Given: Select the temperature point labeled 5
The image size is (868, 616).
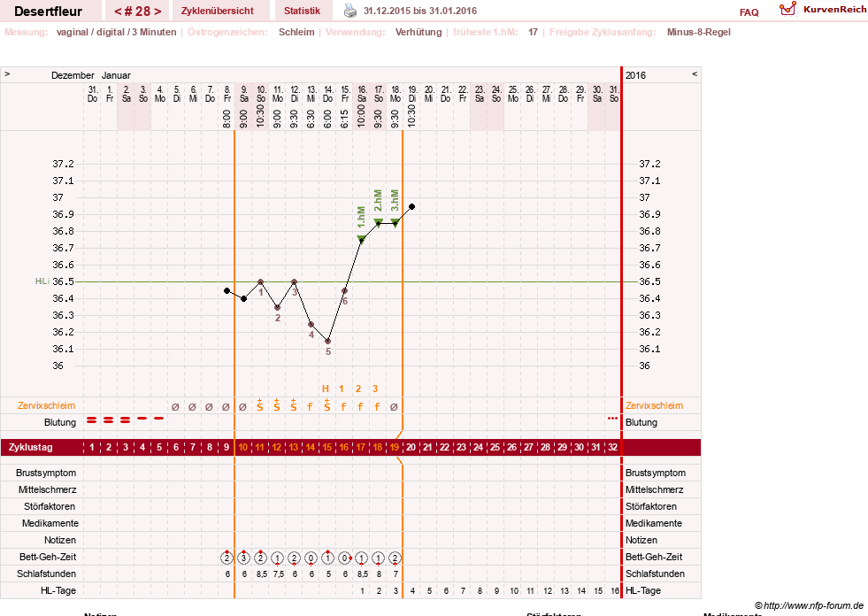Looking at the screenshot, I should [x=327, y=342].
